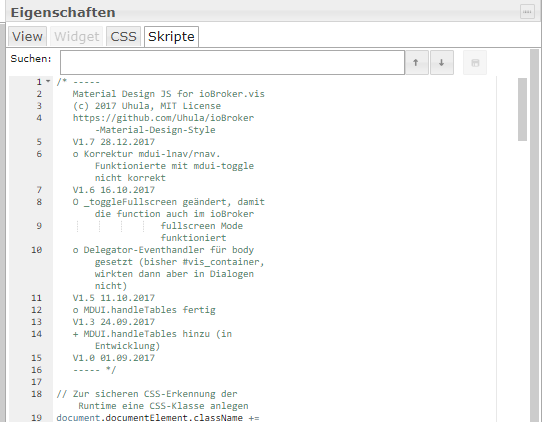
Task: Click comment end "----- */" line
Action: point(94,370)
